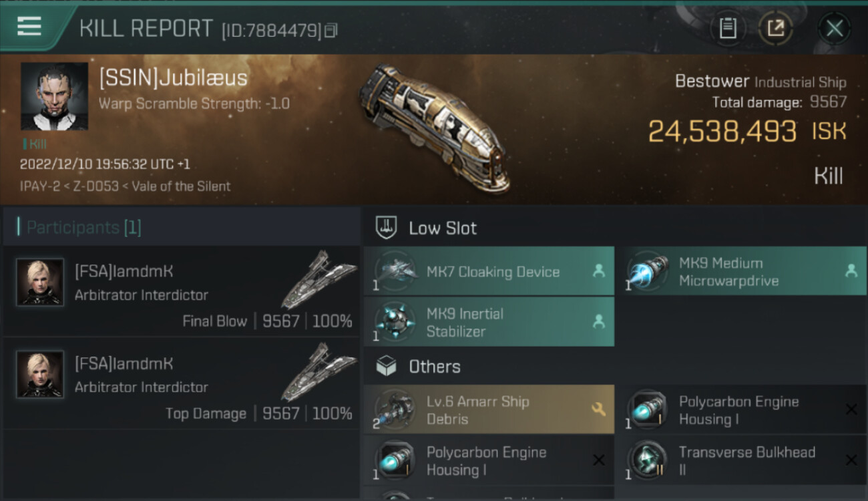Click the MK9 Inertial Stabilizer module icon

395,322
